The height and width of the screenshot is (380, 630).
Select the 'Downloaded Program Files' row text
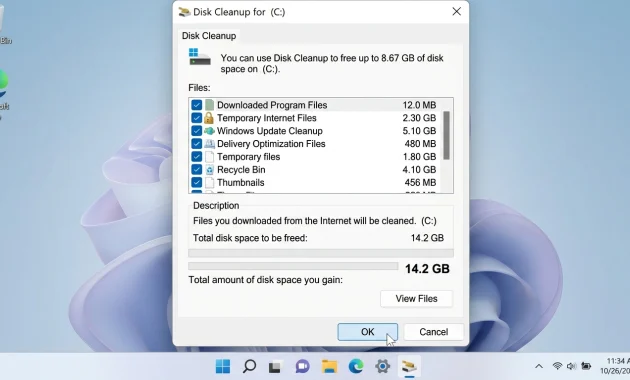pos(272,105)
